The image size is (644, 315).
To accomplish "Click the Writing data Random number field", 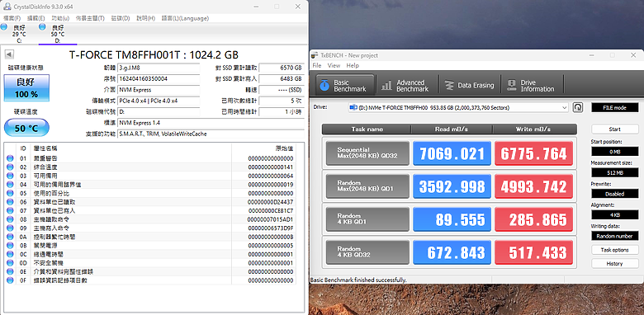I will tap(615, 236).
